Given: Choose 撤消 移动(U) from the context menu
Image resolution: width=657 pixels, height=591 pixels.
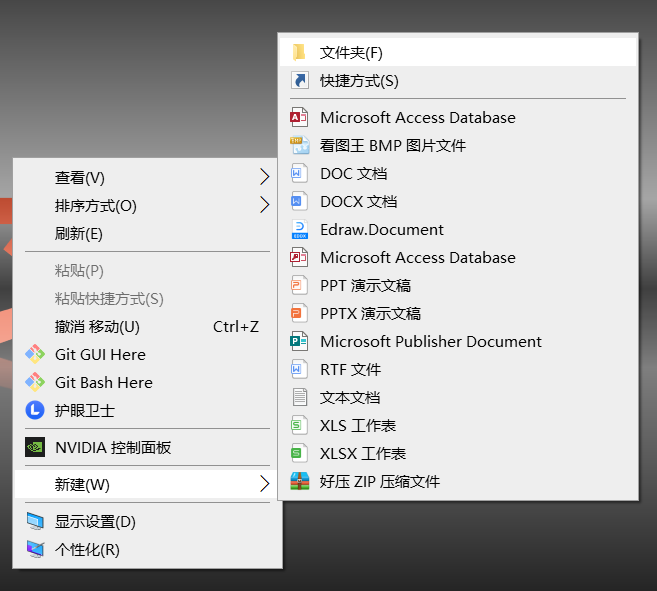Looking at the screenshot, I should (97, 326).
